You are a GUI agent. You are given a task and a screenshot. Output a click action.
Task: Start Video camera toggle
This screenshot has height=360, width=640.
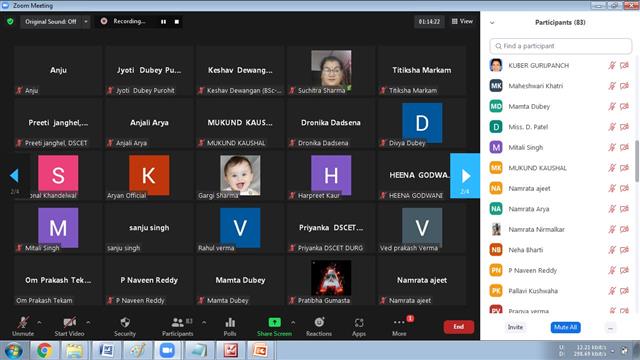point(69,327)
